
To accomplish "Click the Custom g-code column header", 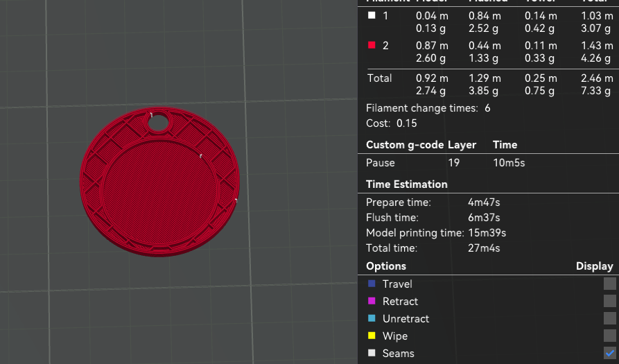I will (405, 145).
